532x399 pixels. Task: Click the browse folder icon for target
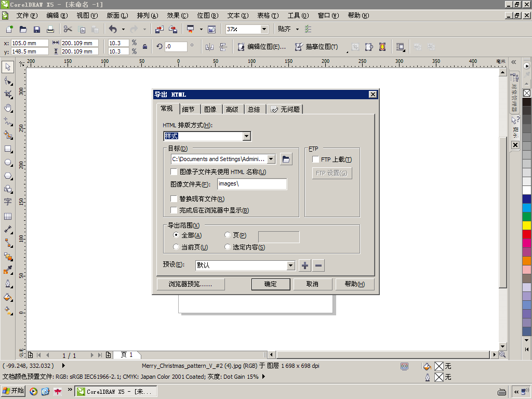point(286,159)
